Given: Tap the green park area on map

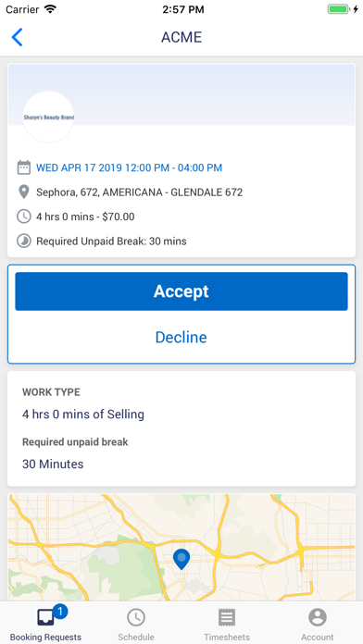Looking at the screenshot, I should tap(123, 563).
